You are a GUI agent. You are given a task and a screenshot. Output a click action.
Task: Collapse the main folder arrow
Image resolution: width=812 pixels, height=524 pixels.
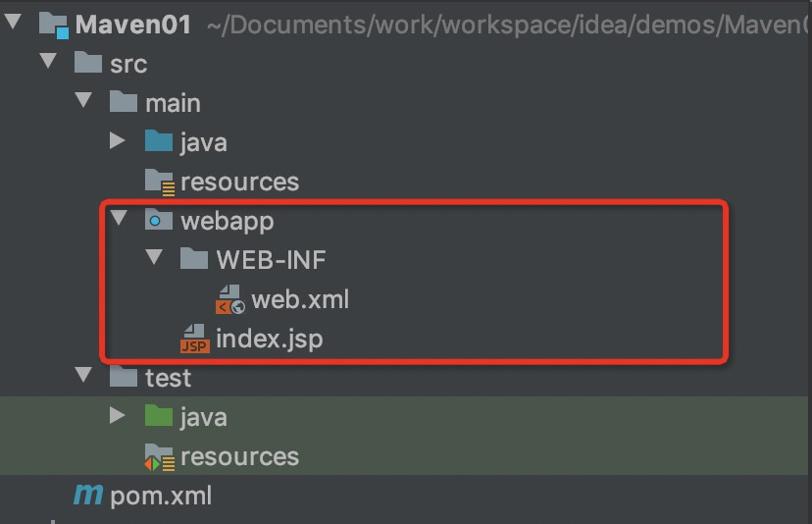pos(83,99)
